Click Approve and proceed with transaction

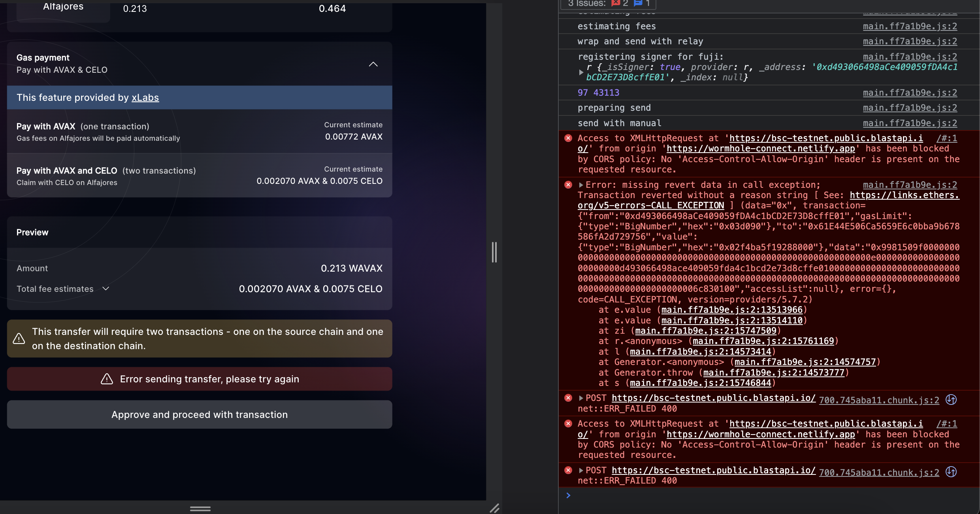[200, 414]
